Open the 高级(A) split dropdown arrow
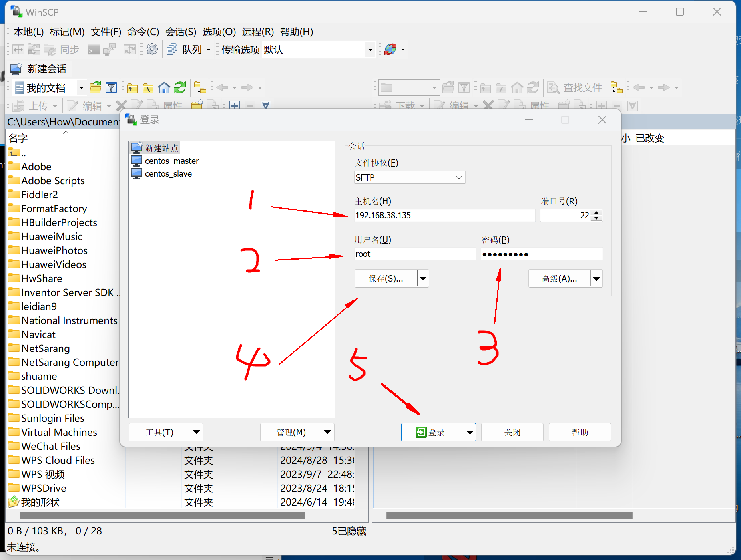741x560 pixels. click(597, 278)
